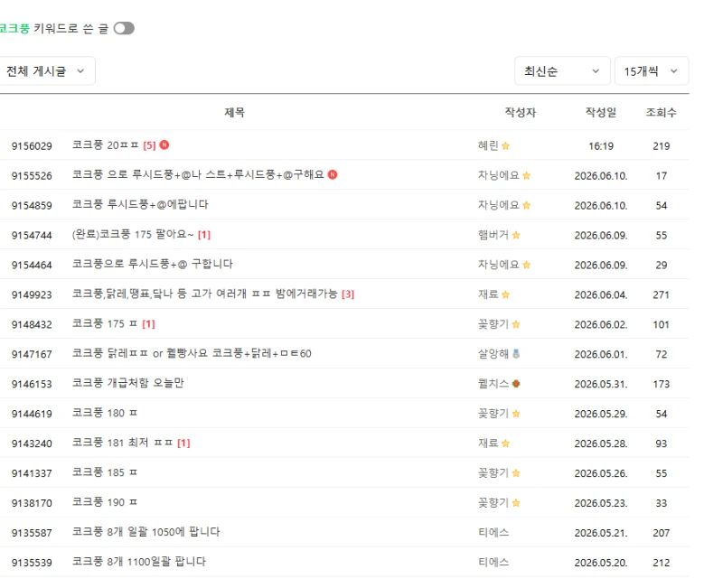Open comment count [1] on post 9154744

204,235
